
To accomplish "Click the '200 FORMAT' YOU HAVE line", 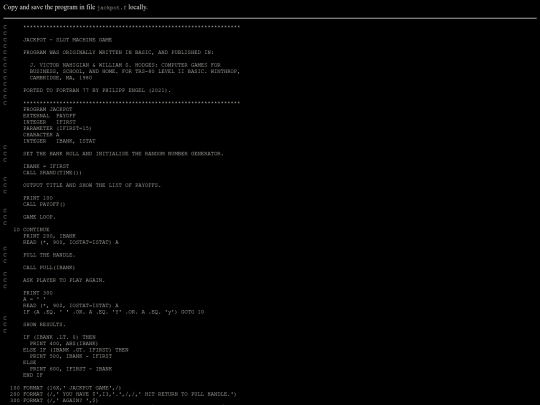I will [123, 394].
